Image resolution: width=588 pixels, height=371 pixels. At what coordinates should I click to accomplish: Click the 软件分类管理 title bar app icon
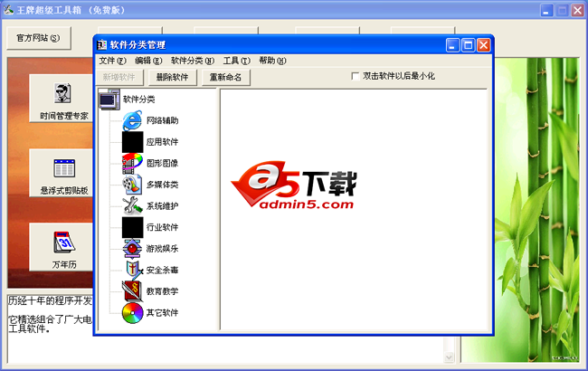[101, 45]
